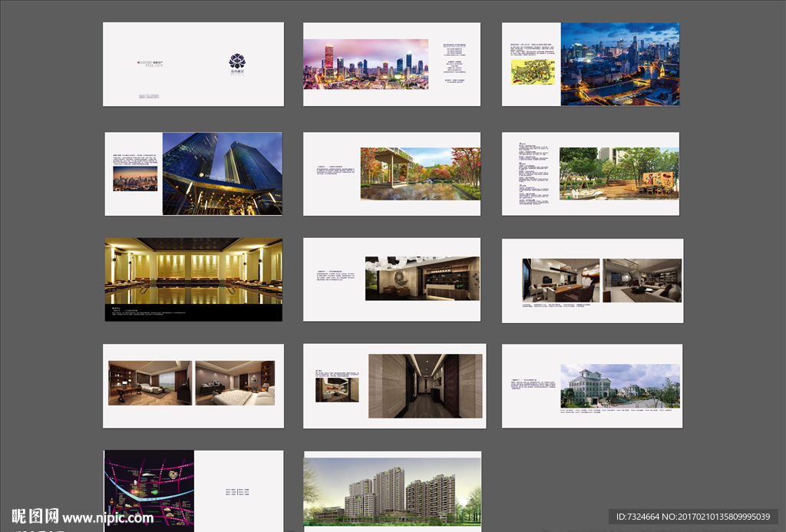Click the yellow site plan map
This screenshot has width=786, height=532.
(533, 72)
